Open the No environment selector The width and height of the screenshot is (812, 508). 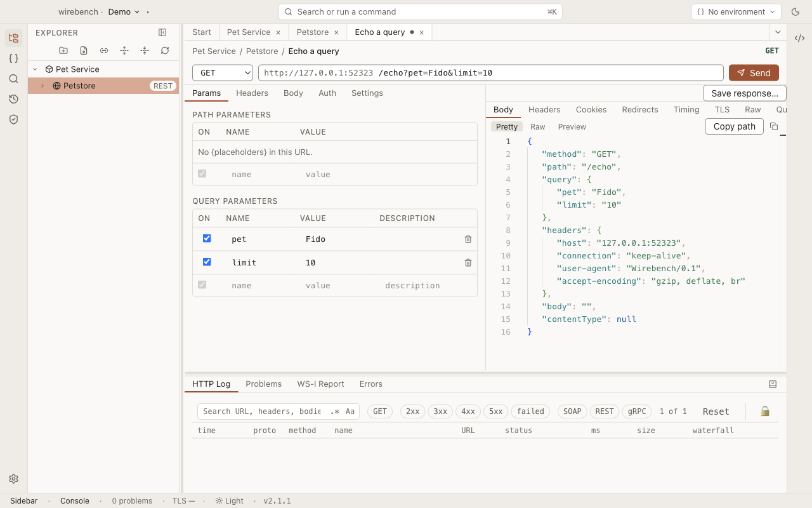pyautogui.click(x=737, y=12)
